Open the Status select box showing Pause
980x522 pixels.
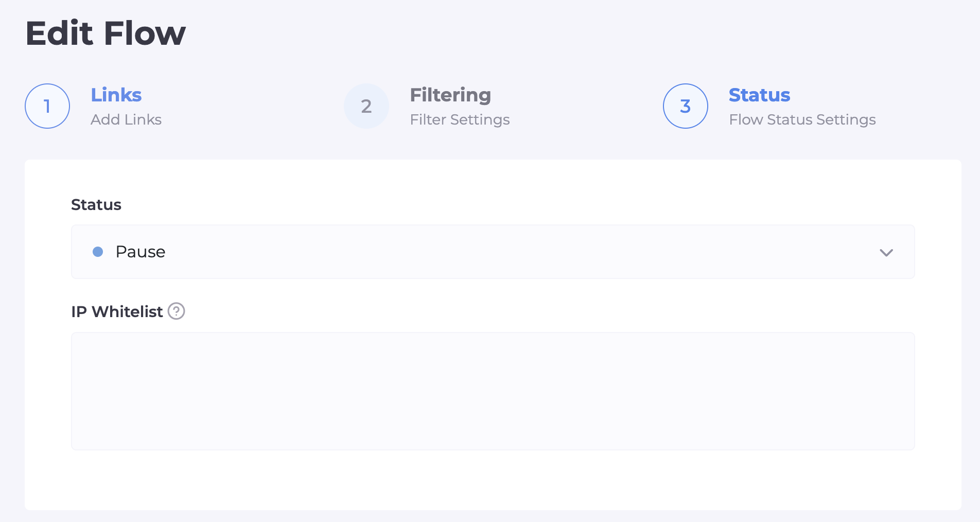(x=493, y=252)
